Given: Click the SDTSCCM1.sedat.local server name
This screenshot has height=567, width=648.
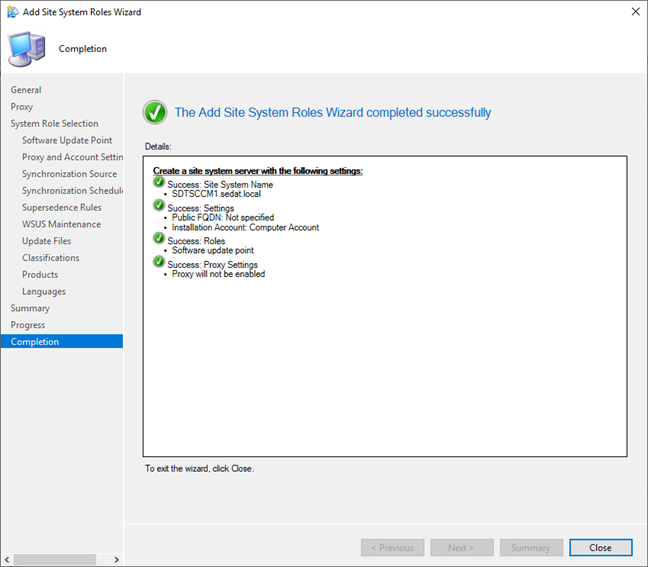Looking at the screenshot, I should tap(216, 194).
